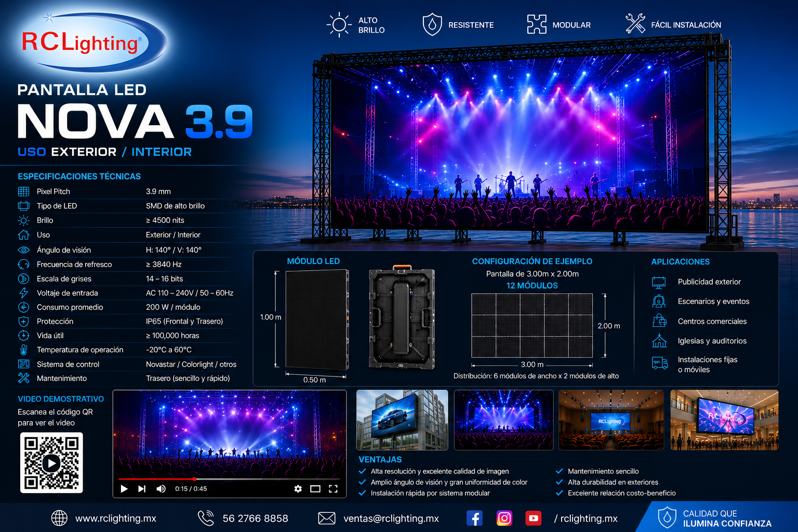Click the Brillo sun icon in specifications
This screenshot has height=532, width=798.
pyautogui.click(x=24, y=220)
